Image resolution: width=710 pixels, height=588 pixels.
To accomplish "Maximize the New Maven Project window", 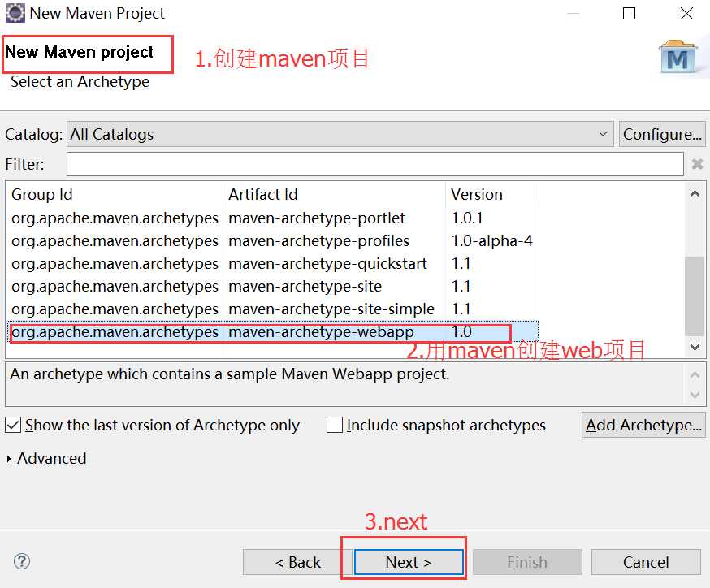I will click(629, 13).
